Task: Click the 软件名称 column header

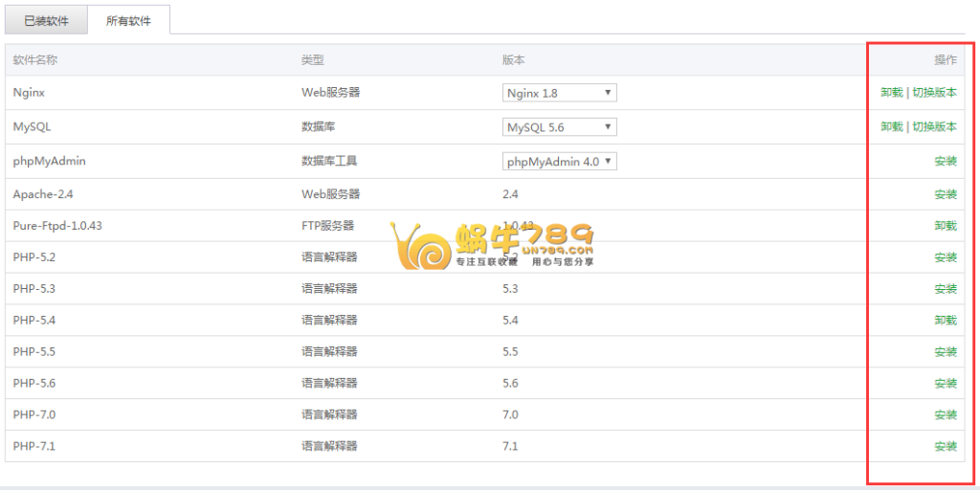Action: tap(35, 60)
